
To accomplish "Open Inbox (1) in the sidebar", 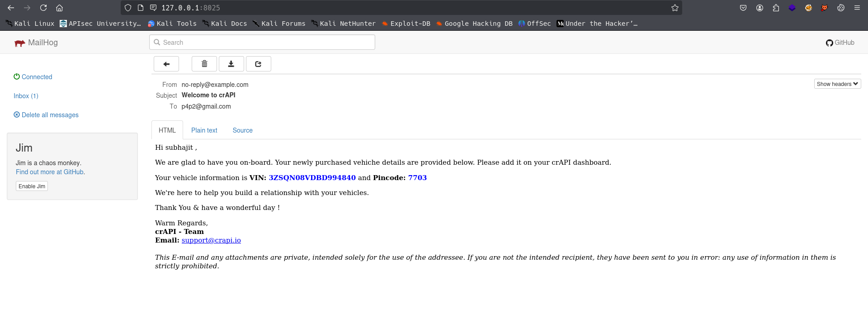I will pos(26,96).
